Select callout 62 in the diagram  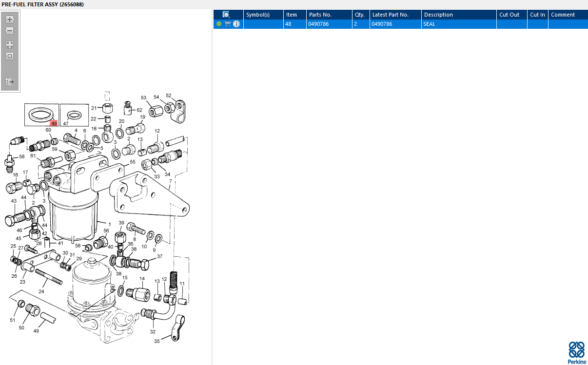click(139, 110)
